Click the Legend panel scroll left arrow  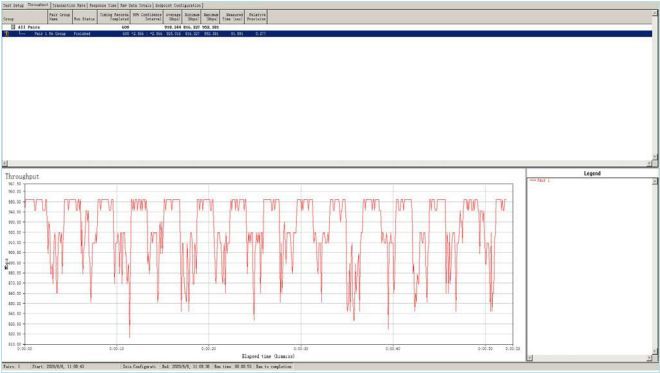click(530, 358)
